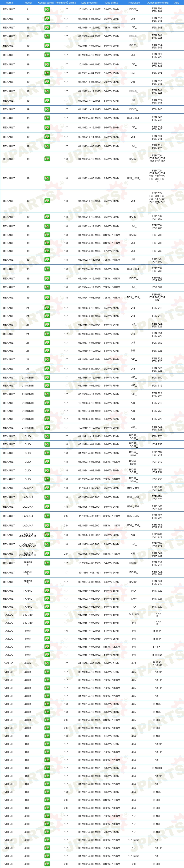Select the '84kW / 114KM' power cell
The width and height of the screenshot is (184, 868).
click(112, 526)
